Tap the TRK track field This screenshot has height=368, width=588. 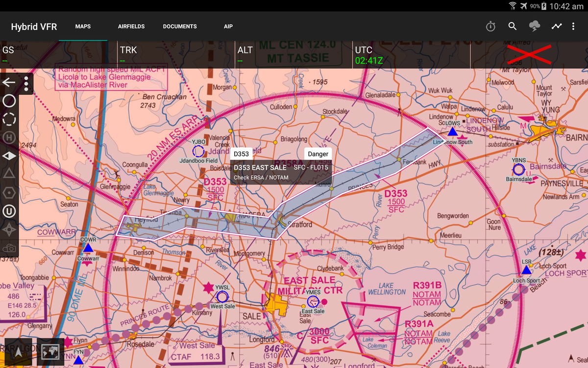tap(176, 55)
